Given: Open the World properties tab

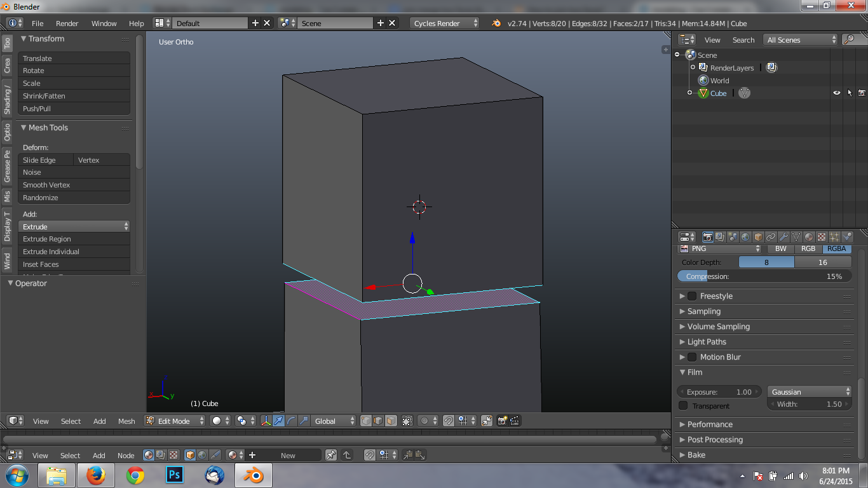Looking at the screenshot, I should pos(745,236).
